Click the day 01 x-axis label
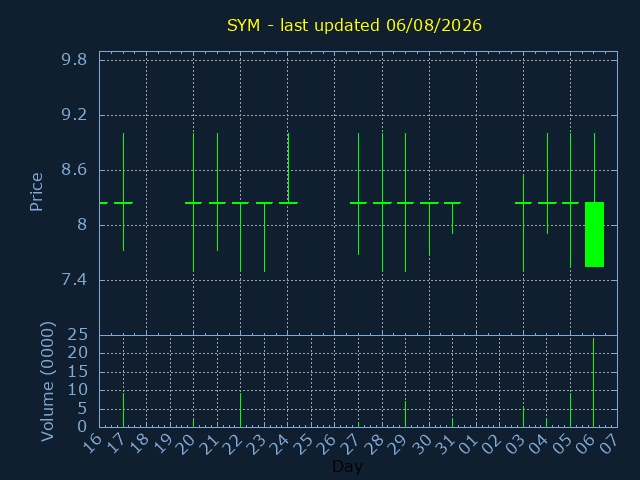The width and height of the screenshot is (640, 480). tap(467, 444)
